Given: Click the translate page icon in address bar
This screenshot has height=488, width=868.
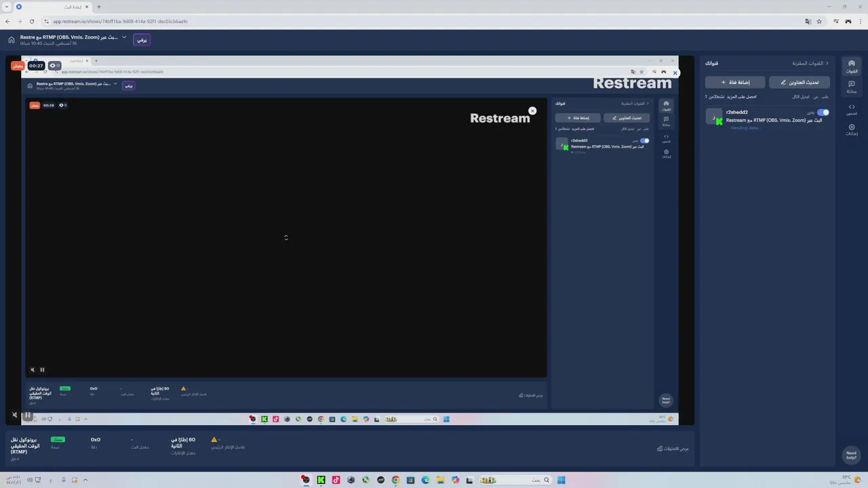Looking at the screenshot, I should pyautogui.click(x=808, y=21).
